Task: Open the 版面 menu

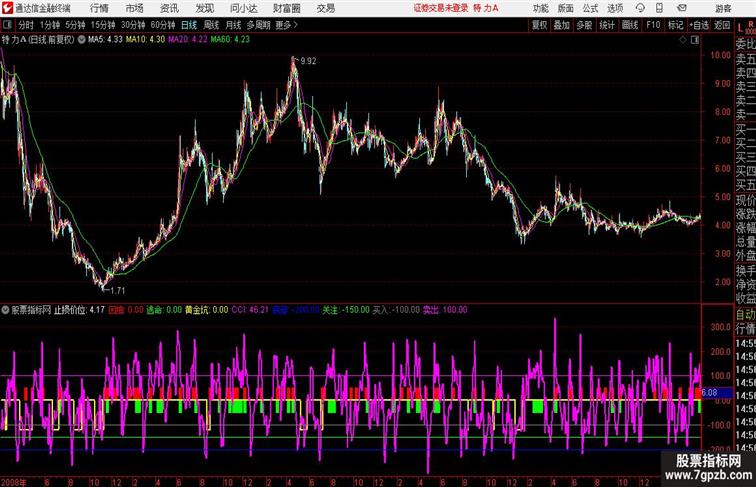Action: coord(566,9)
